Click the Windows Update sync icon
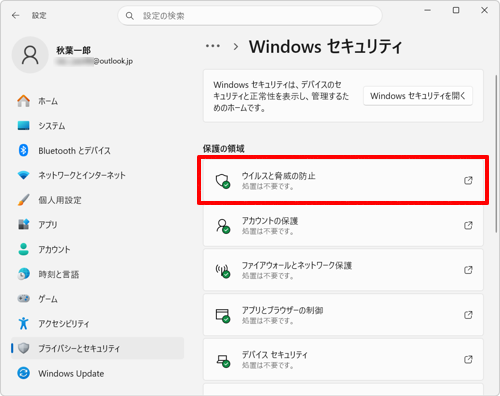 23,373
